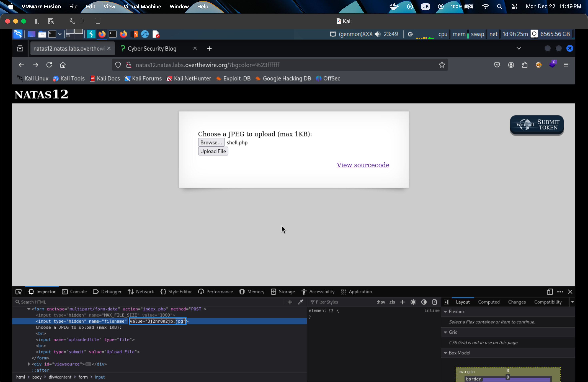Toggle the :hov pseudo-class panel
The height and width of the screenshot is (382, 588).
[x=381, y=302]
